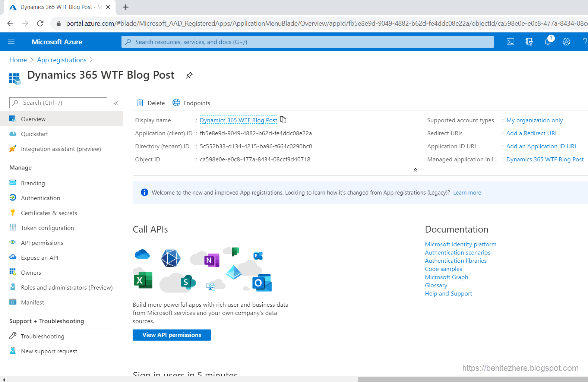Open Help and Support link
This screenshot has width=588, height=382.
pyautogui.click(x=448, y=293)
